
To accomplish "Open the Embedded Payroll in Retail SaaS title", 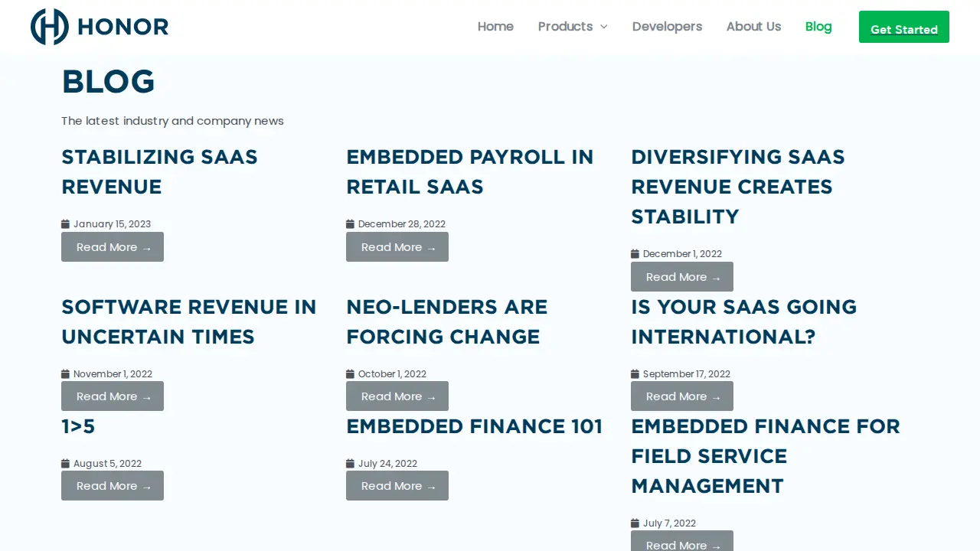I will tap(470, 172).
